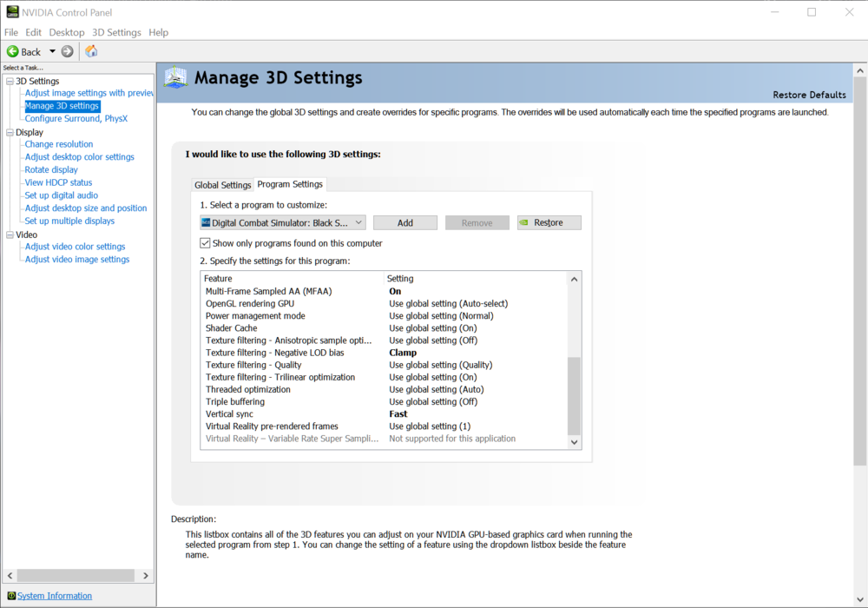The height and width of the screenshot is (608, 868).
Task: Open the Back button dropdown arrow
Action: tap(51, 50)
